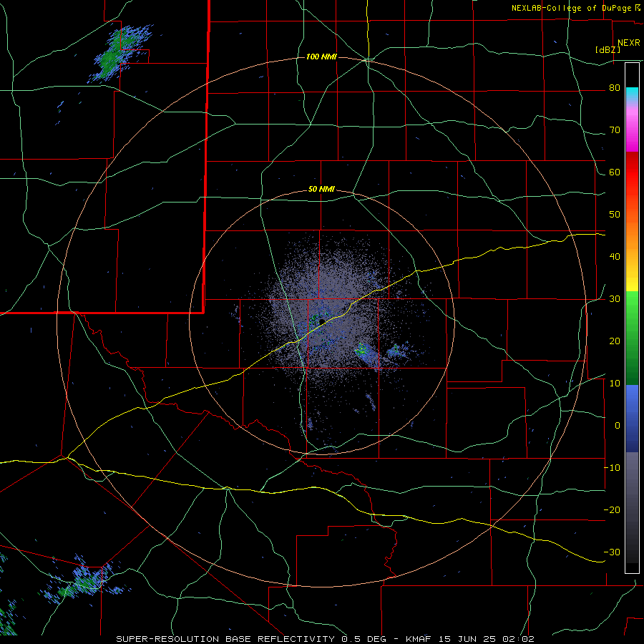Click the 30 value on dBZ scale
Screen dimensions: 644x644
coord(615,298)
